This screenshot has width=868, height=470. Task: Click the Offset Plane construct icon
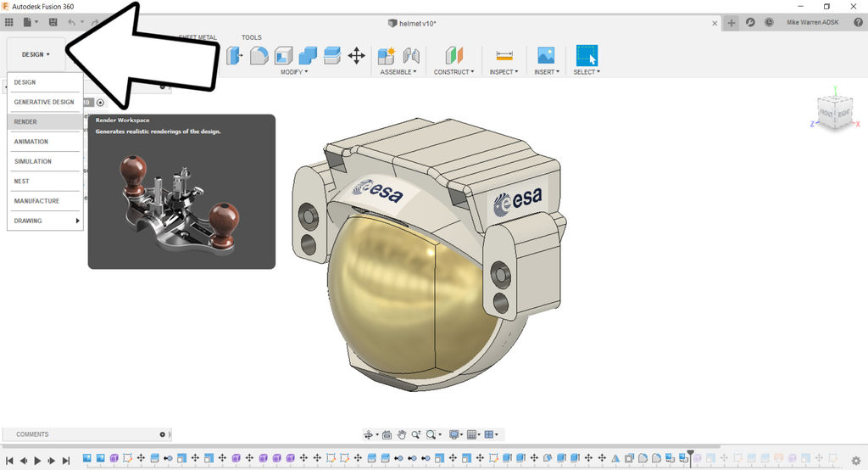454,55
